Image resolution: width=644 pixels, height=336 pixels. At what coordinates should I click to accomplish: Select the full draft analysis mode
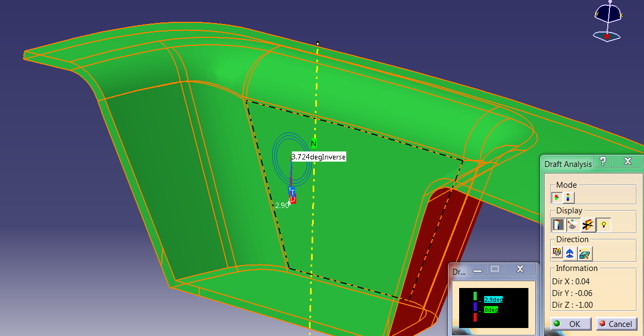[x=568, y=197]
